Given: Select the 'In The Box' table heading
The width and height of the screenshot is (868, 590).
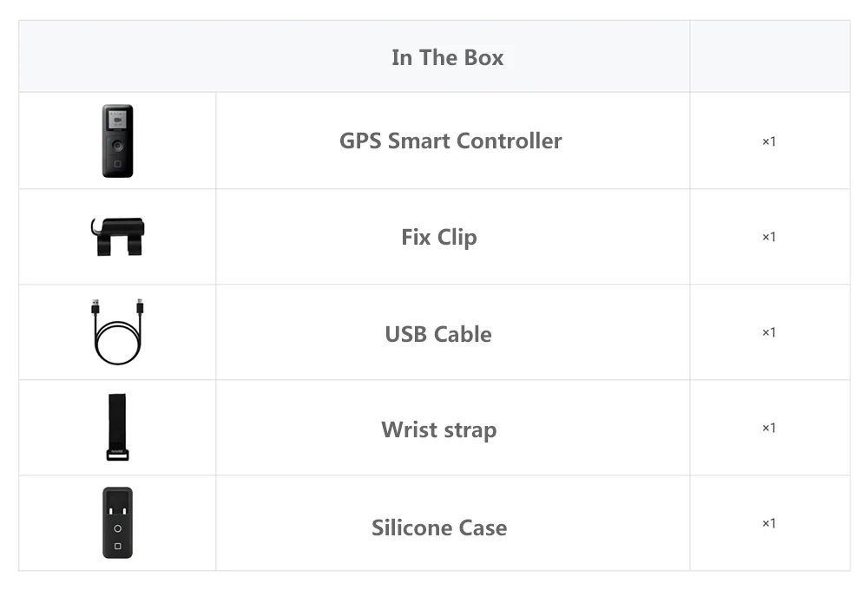Looking at the screenshot, I should tap(447, 57).
